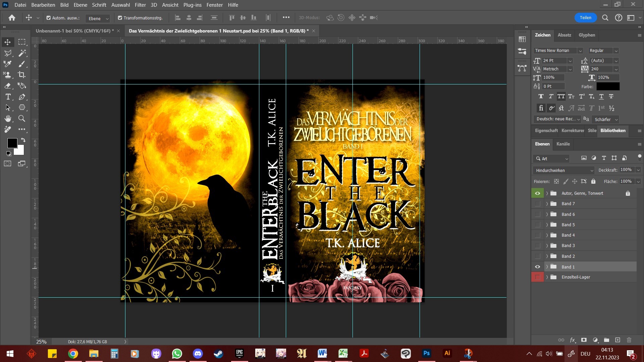The height and width of the screenshot is (362, 644).
Task: Select the Magic Wand tool
Action: (22, 53)
